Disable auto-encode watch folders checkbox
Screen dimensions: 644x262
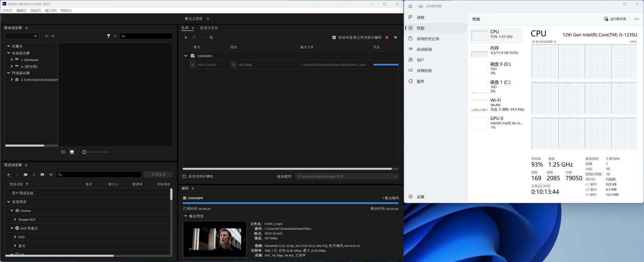click(x=334, y=38)
